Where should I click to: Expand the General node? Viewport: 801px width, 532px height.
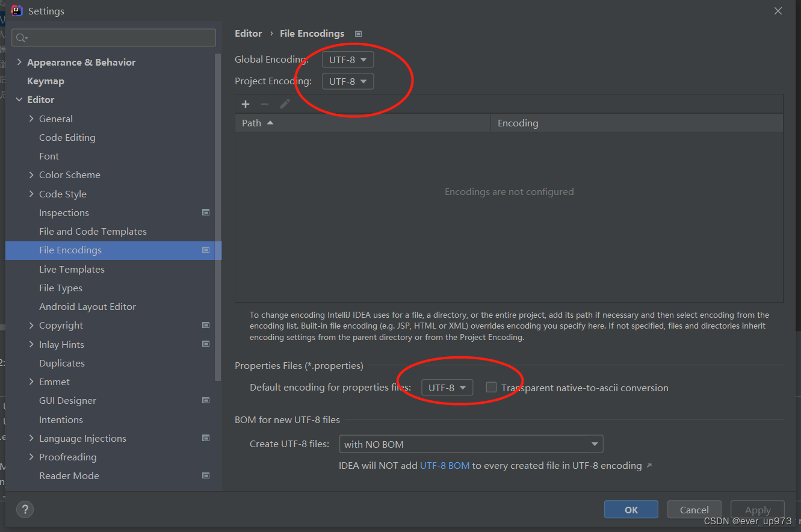[31, 119]
